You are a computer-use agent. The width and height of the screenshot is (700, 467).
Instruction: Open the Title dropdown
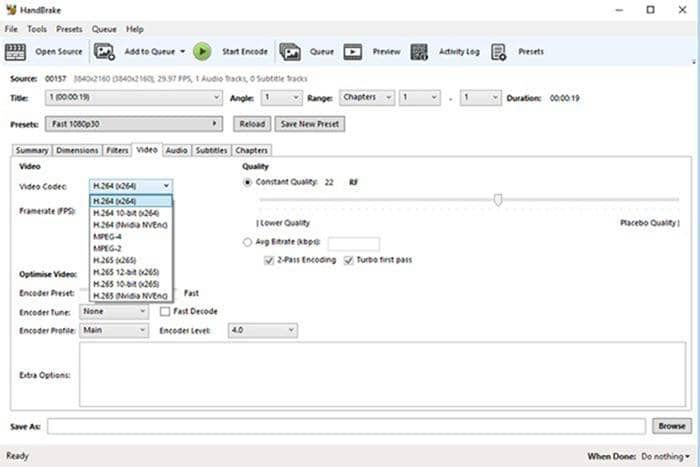(x=133, y=98)
